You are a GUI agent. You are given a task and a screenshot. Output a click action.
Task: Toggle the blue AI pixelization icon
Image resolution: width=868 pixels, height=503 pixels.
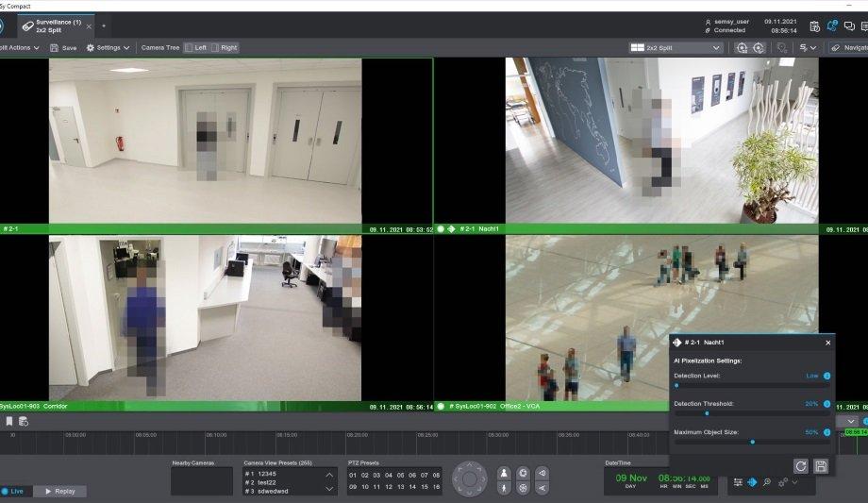752,482
